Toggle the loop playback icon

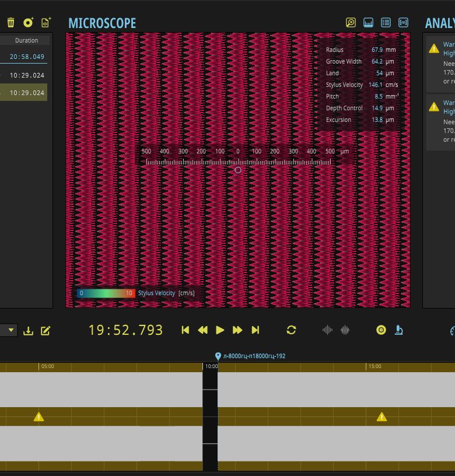click(291, 330)
